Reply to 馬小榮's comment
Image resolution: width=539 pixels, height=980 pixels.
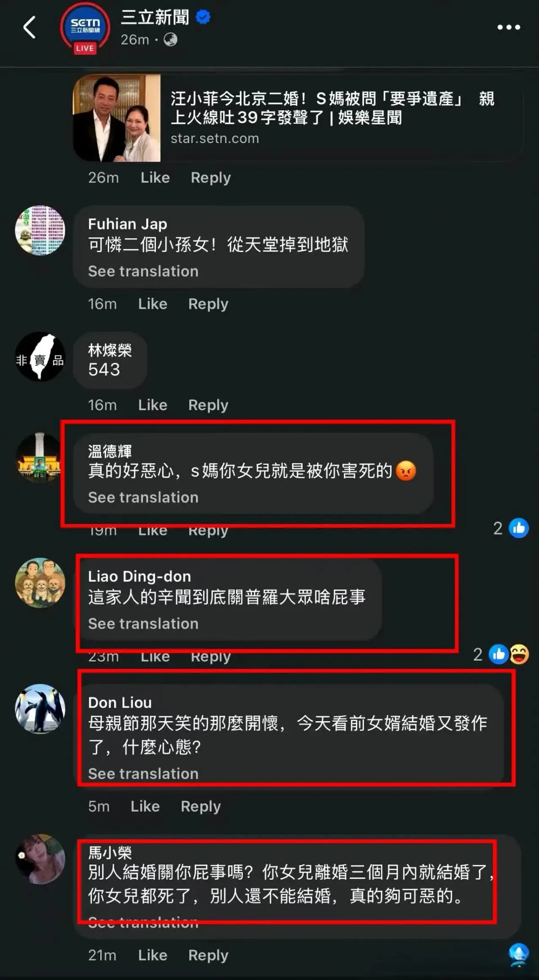[208, 955]
